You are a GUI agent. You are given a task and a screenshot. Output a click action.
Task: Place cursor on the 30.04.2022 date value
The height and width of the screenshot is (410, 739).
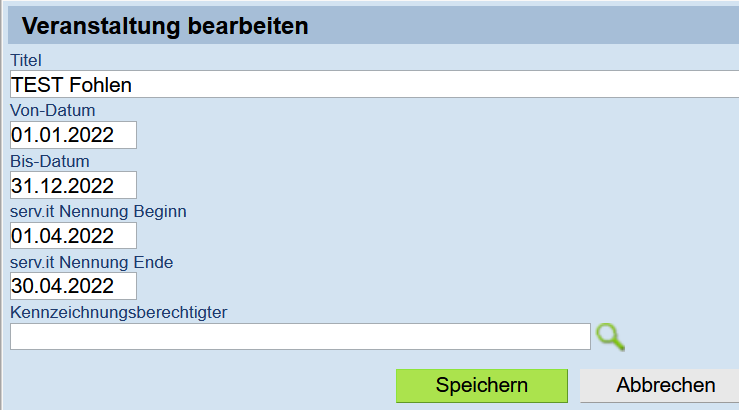click(62, 286)
